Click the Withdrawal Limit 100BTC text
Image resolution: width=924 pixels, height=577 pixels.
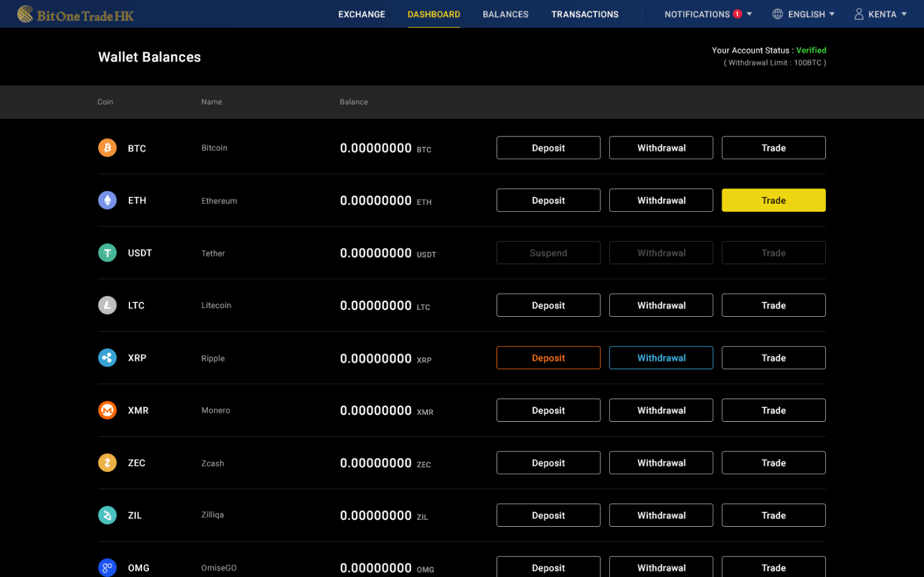[775, 63]
